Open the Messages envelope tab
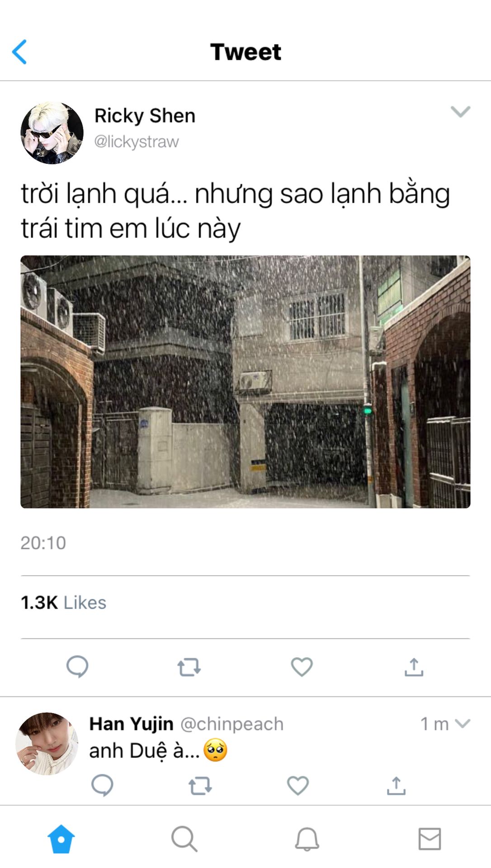This screenshot has height=868, width=491. pos(430,839)
